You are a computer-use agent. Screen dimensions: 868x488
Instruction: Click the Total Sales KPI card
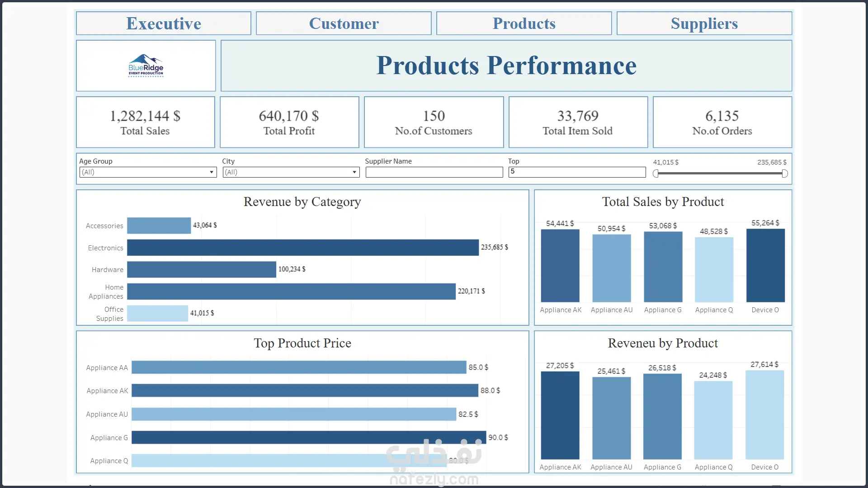pos(145,122)
